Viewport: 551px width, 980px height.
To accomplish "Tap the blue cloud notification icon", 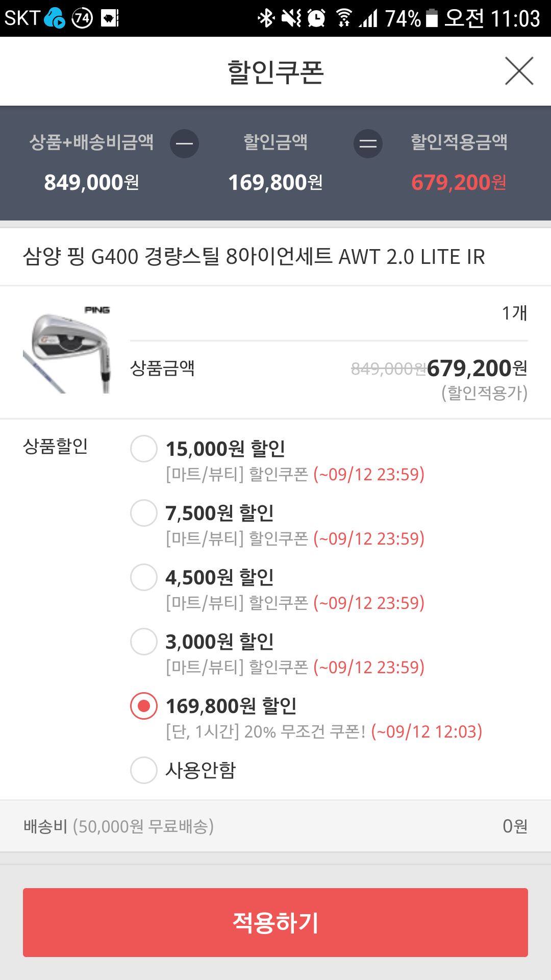I will [x=54, y=18].
